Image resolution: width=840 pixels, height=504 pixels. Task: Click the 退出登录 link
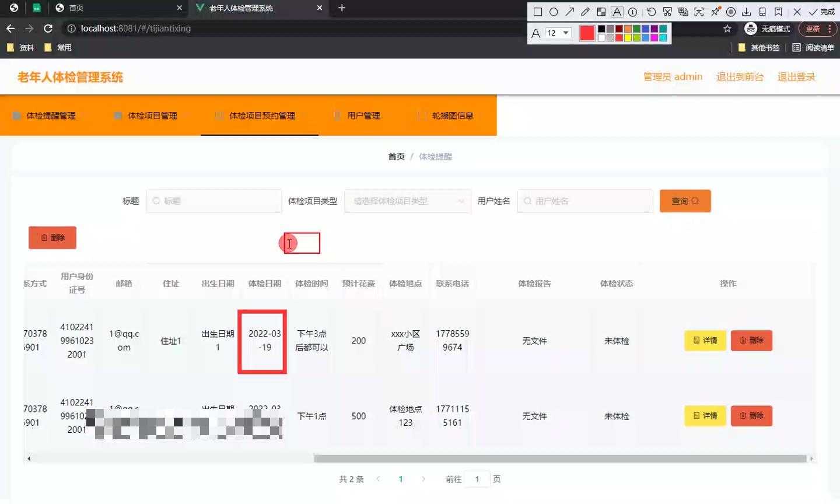(796, 77)
